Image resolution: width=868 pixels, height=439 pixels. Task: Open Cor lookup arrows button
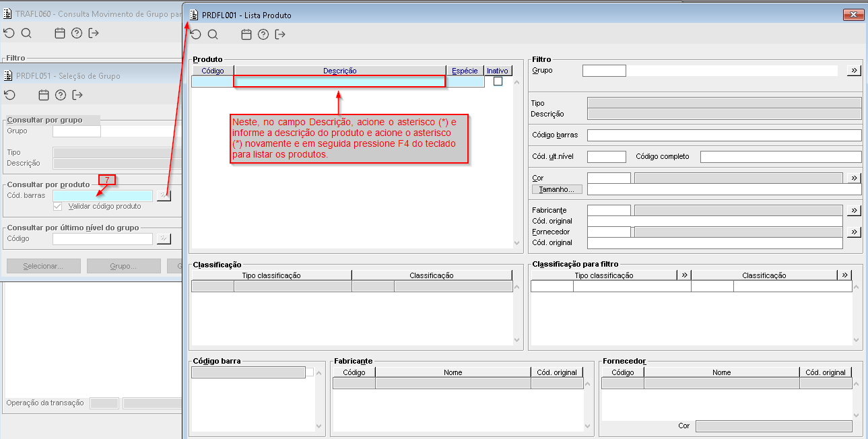(x=854, y=178)
